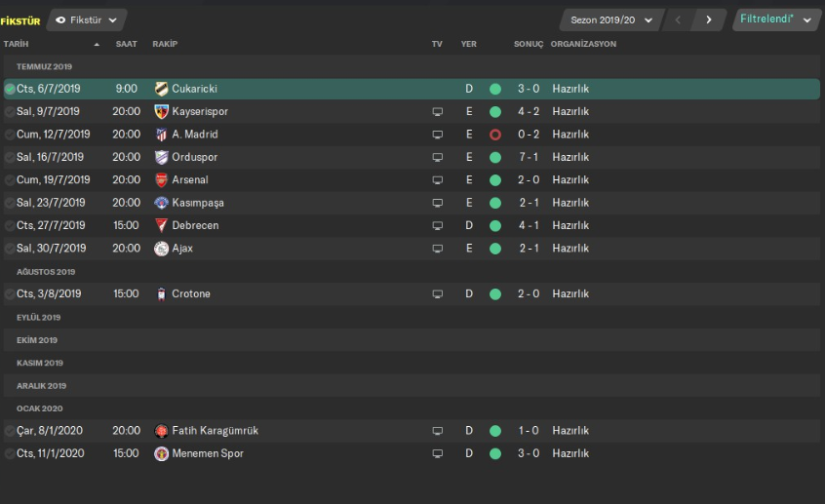This screenshot has width=825, height=504.
Task: Open the Debrecen team link
Action: pos(195,225)
